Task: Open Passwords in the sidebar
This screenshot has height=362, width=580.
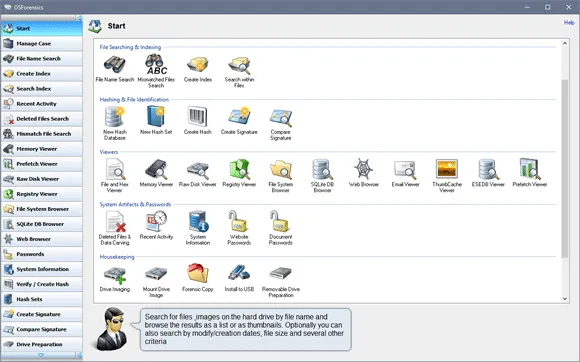Action: 41,254
